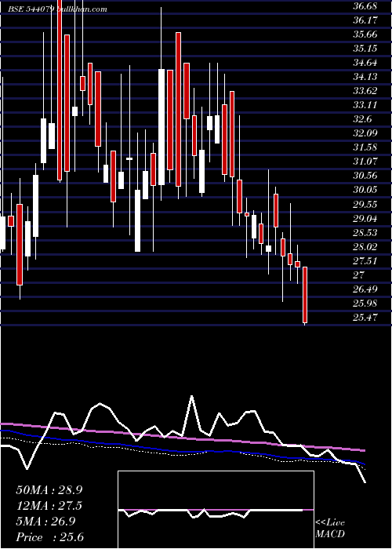
Task: Select the 35.66 price level label
Action: click(x=365, y=35)
